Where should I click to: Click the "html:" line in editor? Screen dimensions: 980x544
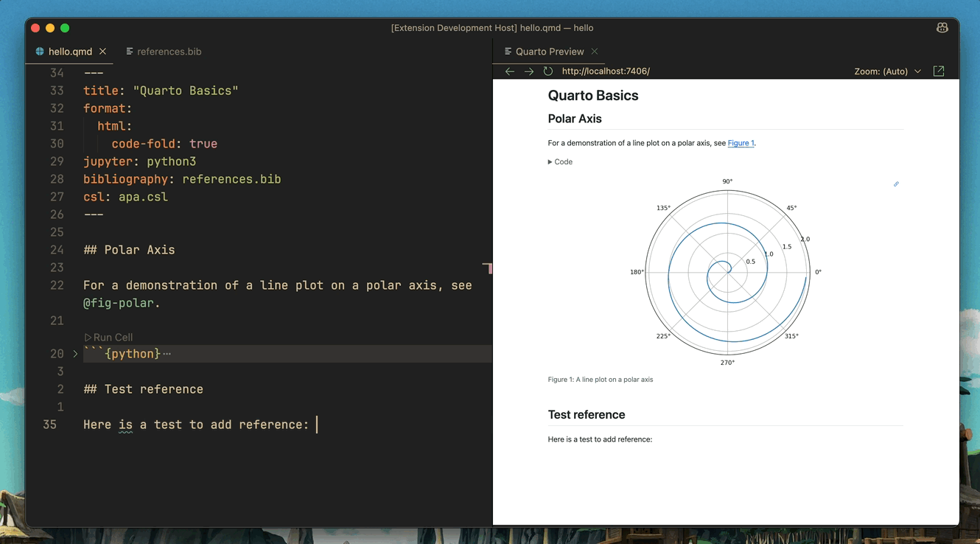pyautogui.click(x=114, y=126)
